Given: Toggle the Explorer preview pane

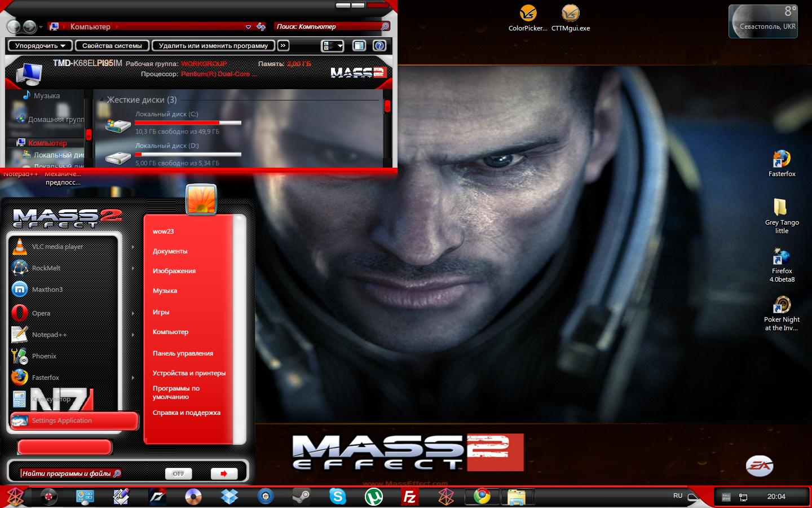Looking at the screenshot, I should 359,46.
